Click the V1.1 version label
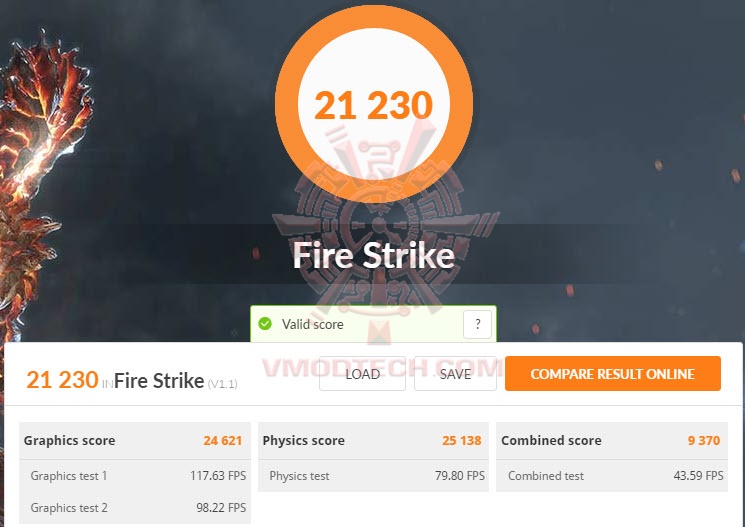Viewport: 745px width, 527px height. point(222,383)
